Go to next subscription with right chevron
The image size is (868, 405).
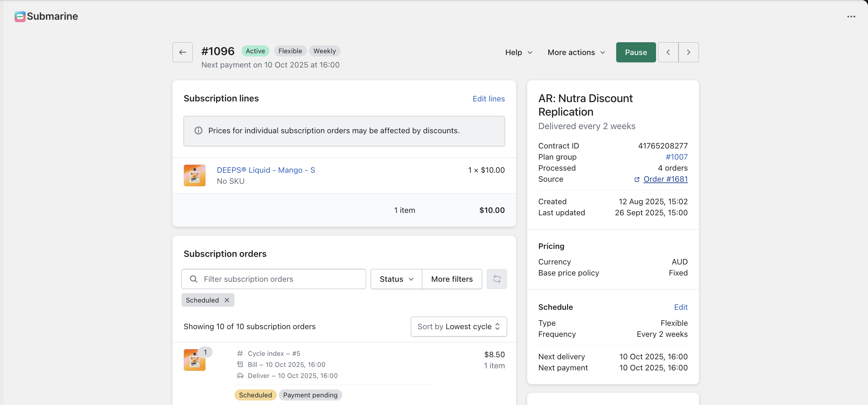click(689, 52)
